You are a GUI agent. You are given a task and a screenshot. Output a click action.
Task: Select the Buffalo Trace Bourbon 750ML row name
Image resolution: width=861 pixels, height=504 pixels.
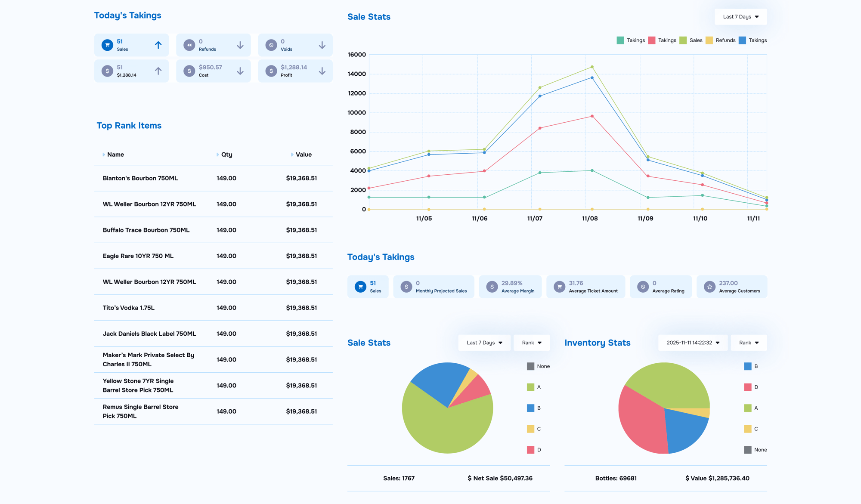(x=146, y=230)
